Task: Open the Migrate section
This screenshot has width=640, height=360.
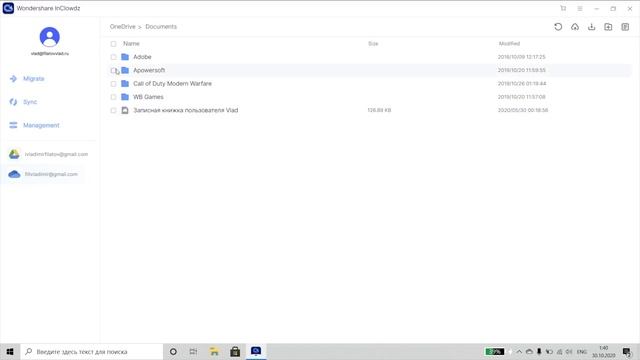Action: 27,78
